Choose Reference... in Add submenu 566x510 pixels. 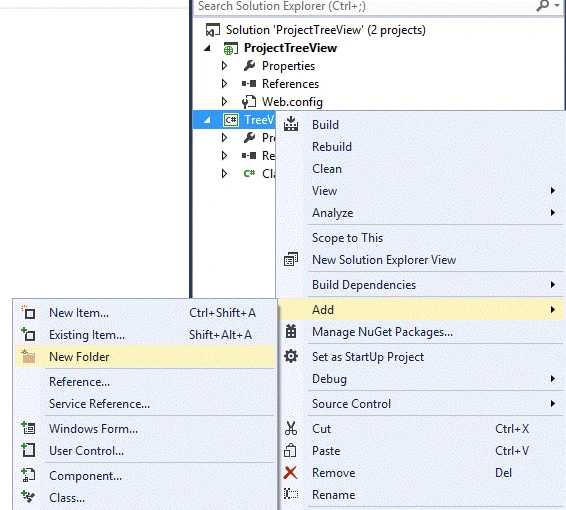145,382
